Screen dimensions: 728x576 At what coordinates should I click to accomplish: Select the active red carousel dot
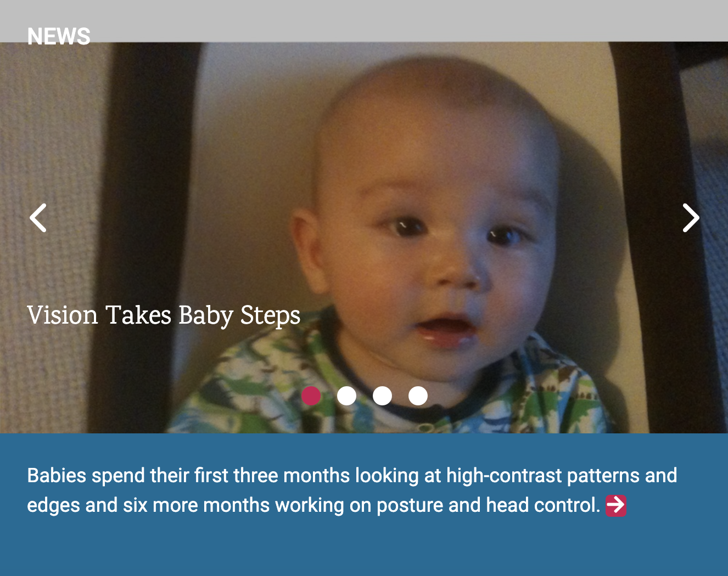coord(311,396)
